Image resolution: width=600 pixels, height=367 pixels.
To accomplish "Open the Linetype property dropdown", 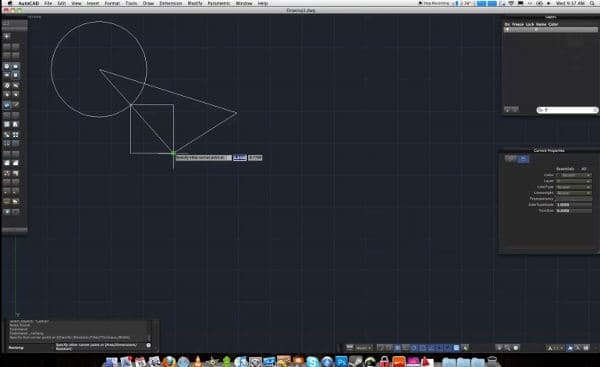I will [x=574, y=187].
